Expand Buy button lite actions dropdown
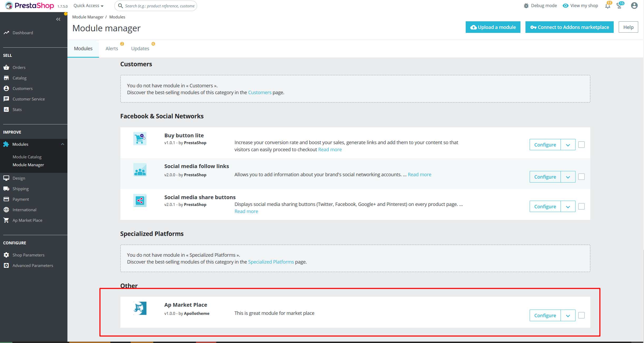This screenshot has width=644, height=343. click(x=568, y=145)
